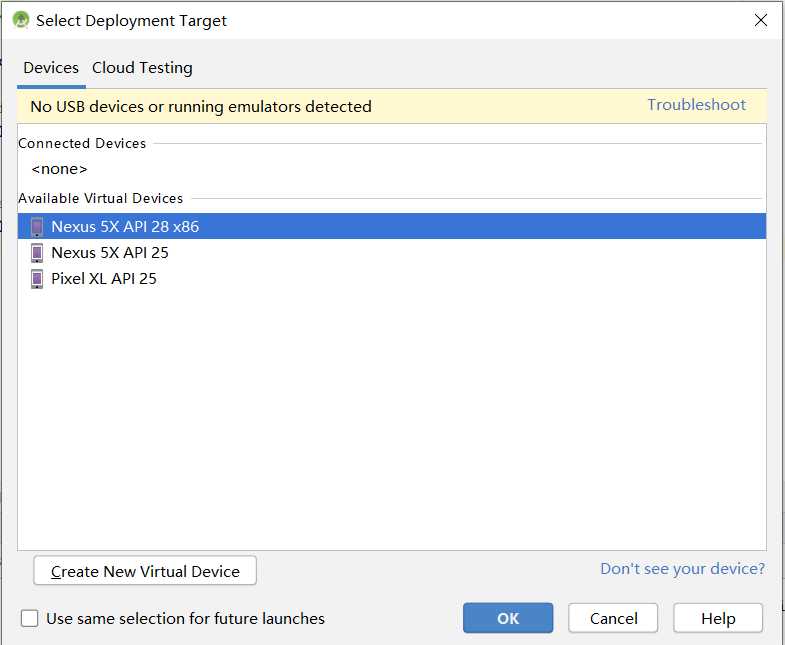Image resolution: width=785 pixels, height=645 pixels.
Task: Select Nexus 5X API 25 device
Action: 392,252
